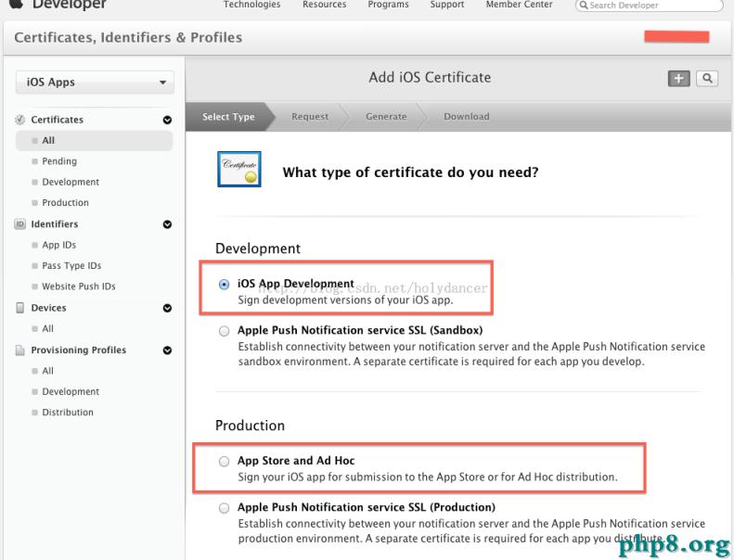The width and height of the screenshot is (734, 560).
Task: Click the Search Developer field
Action: click(x=649, y=6)
